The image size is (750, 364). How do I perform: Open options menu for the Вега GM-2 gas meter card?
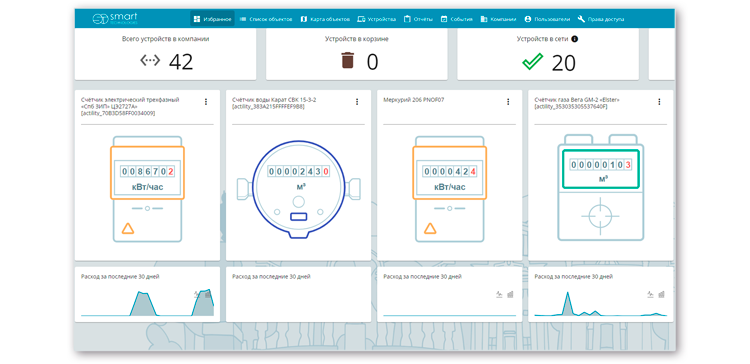pos(659,101)
